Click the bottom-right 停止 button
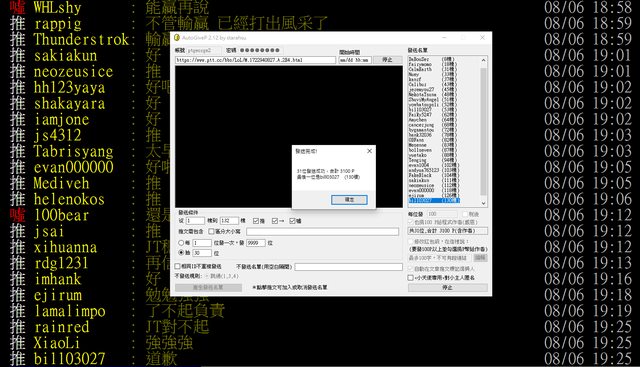The image size is (640, 367). 447,287
